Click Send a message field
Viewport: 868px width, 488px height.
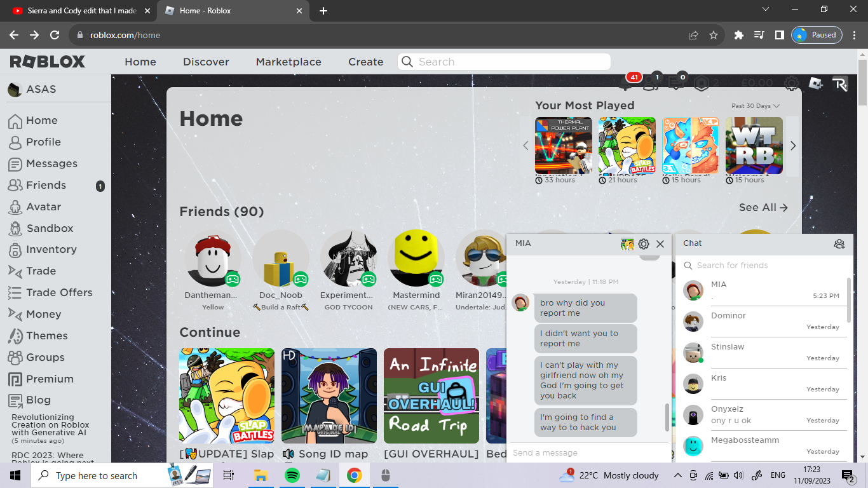[x=588, y=453]
